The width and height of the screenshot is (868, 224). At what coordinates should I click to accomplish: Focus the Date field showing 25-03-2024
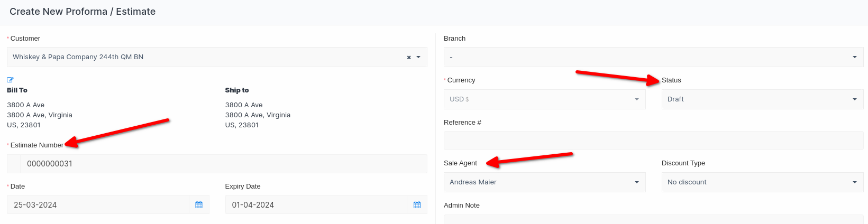(98, 204)
